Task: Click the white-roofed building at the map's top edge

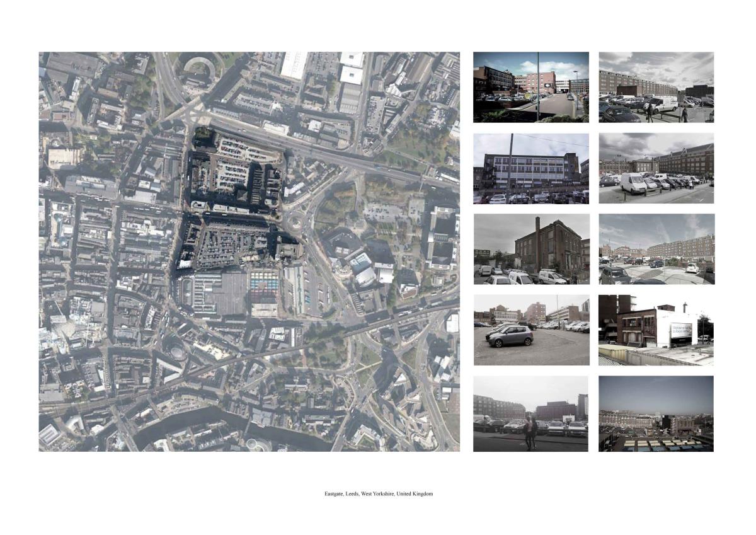Action: pyautogui.click(x=293, y=64)
